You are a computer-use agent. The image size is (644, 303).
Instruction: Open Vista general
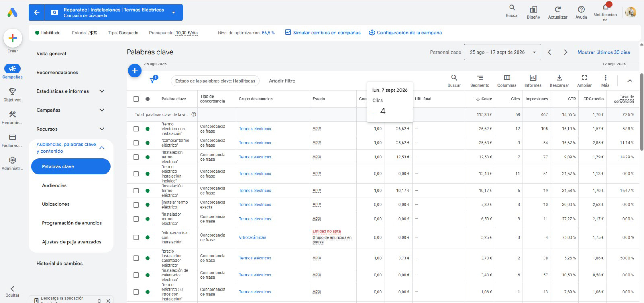[x=51, y=54]
